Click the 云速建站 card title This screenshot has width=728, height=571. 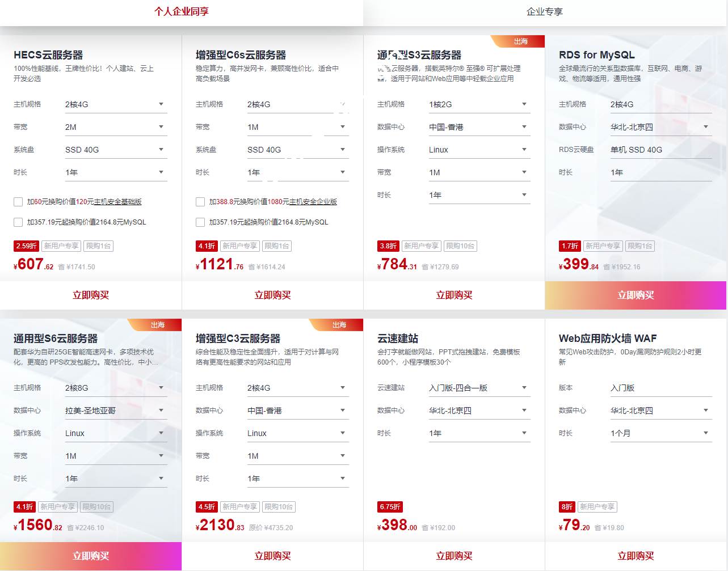(398, 339)
